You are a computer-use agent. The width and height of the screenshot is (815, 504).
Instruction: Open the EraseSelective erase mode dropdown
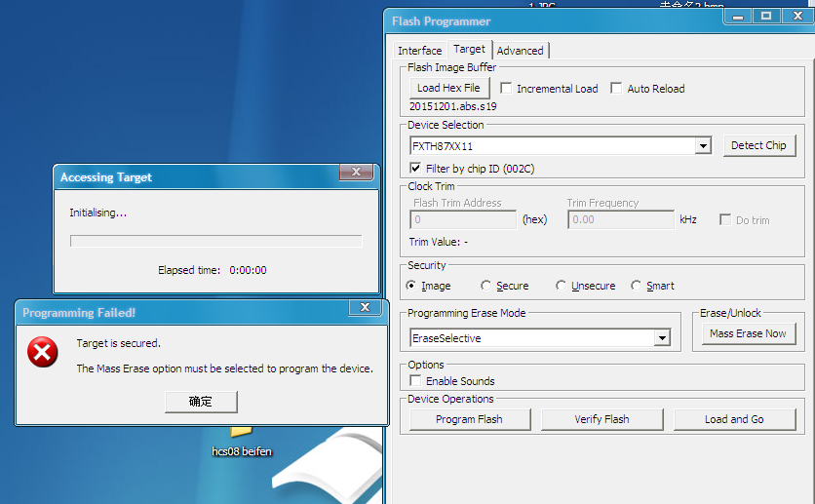pos(662,338)
